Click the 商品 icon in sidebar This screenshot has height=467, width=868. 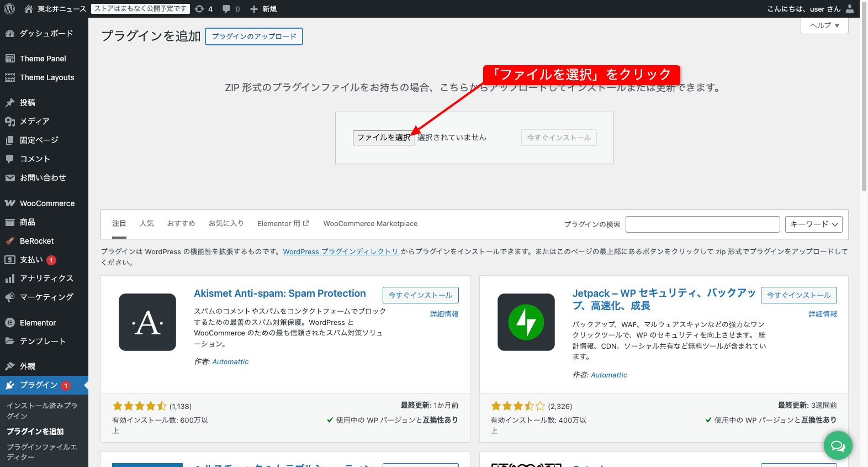click(x=10, y=222)
